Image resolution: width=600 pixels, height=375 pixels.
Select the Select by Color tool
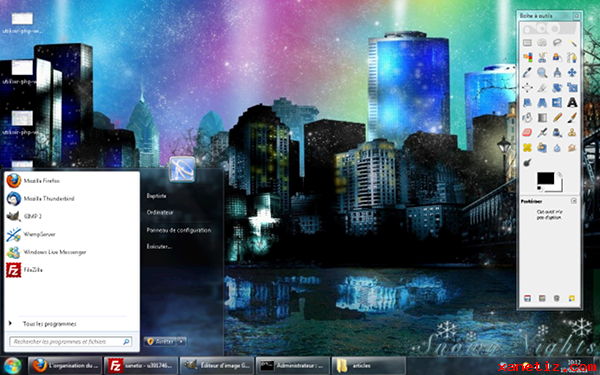click(x=527, y=57)
